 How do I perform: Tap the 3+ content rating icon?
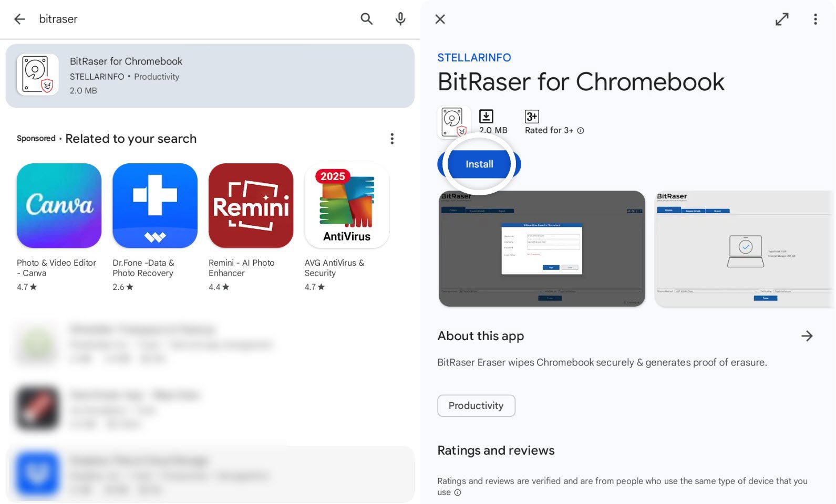(x=532, y=116)
